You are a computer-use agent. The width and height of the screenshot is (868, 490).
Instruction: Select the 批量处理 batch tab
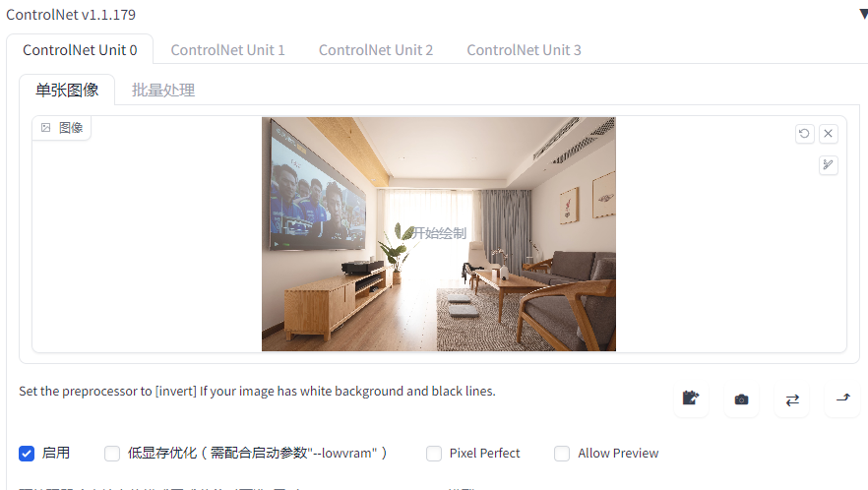[163, 91]
